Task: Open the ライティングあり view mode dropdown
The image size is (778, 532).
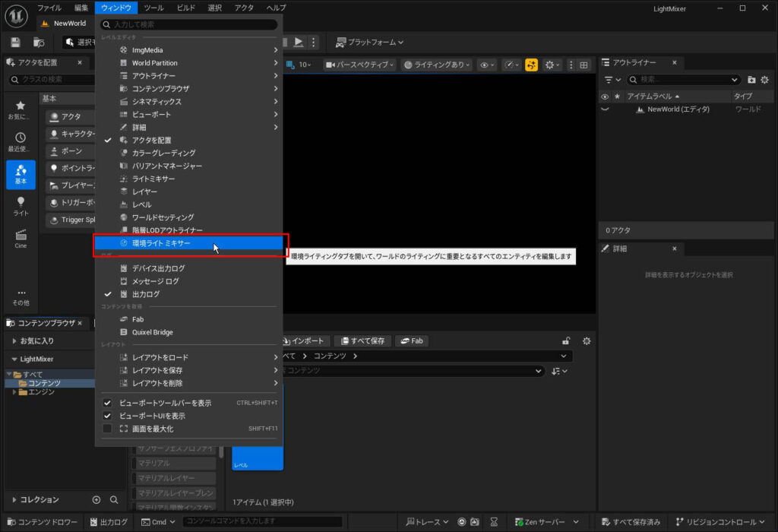Action: (437, 65)
